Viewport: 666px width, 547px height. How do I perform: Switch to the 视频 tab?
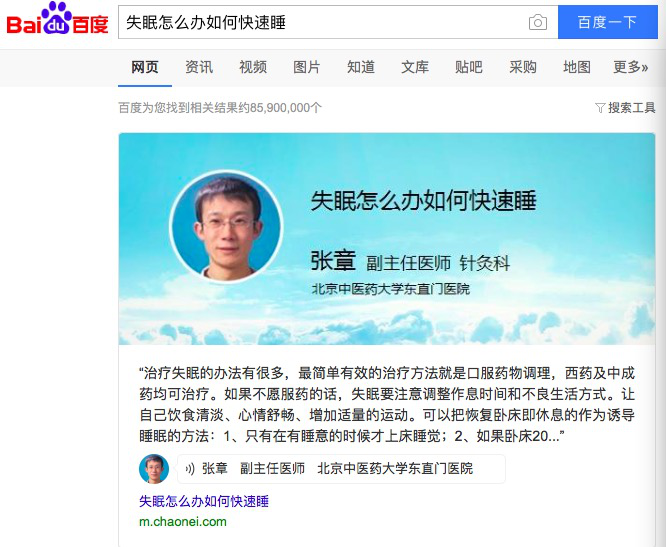253,67
